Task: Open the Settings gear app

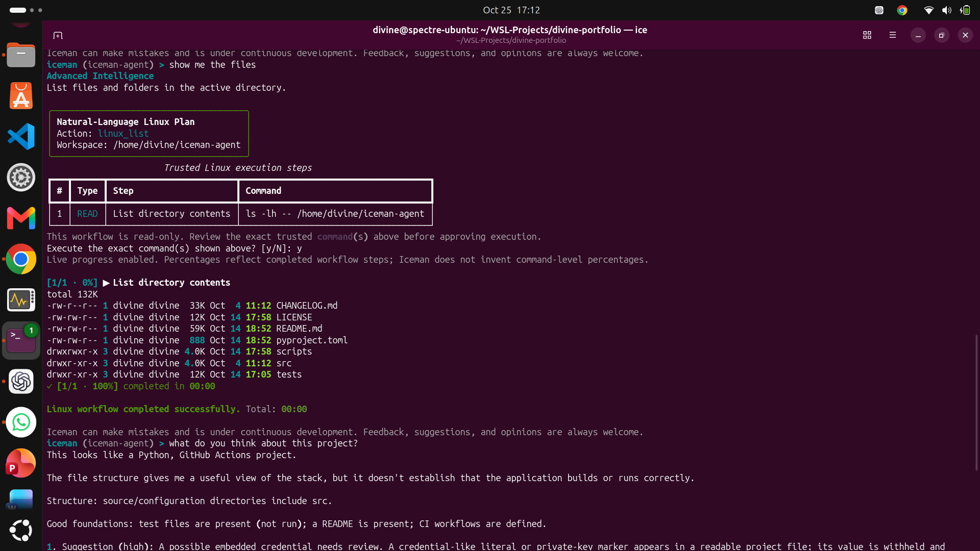Action: point(21,178)
